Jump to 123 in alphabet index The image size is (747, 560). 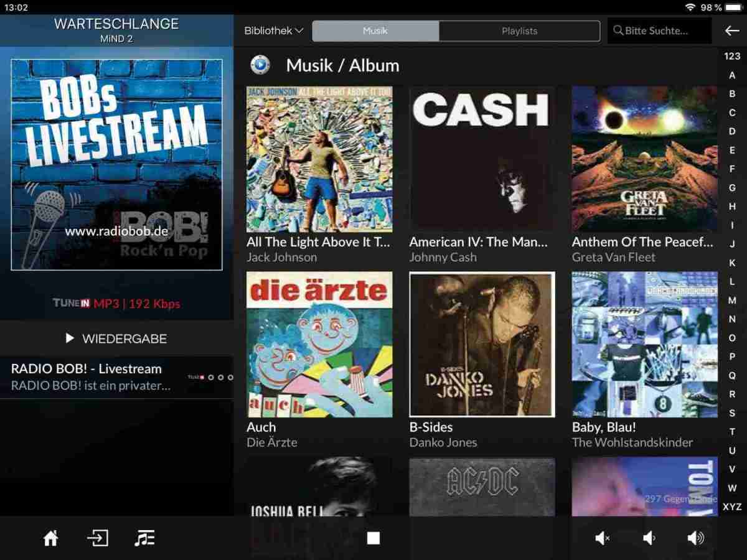click(x=732, y=56)
